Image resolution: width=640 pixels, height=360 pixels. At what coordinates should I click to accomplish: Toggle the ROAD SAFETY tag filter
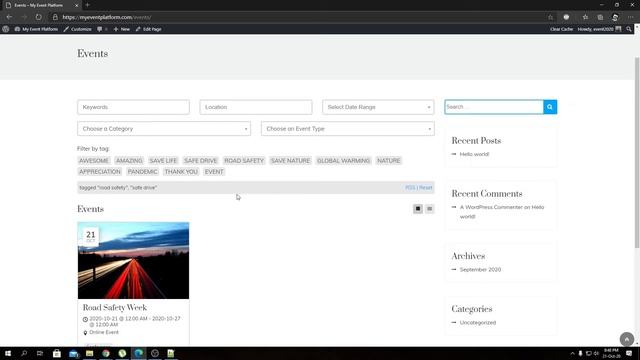244,161
